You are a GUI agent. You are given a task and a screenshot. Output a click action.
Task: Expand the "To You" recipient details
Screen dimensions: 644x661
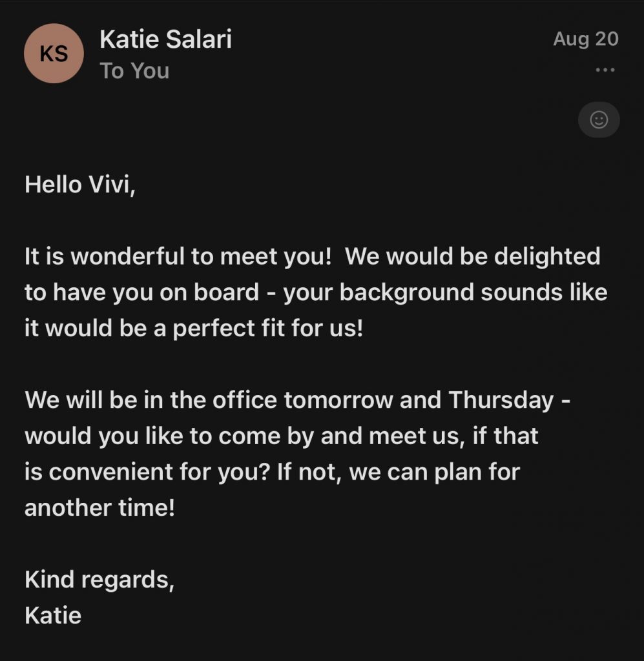134,70
